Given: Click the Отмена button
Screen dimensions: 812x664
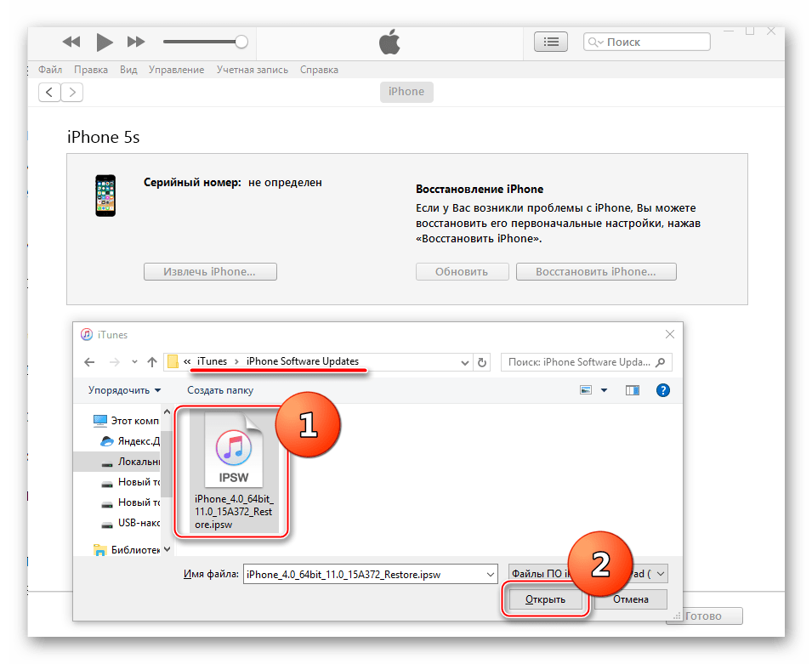Looking at the screenshot, I should 630,599.
